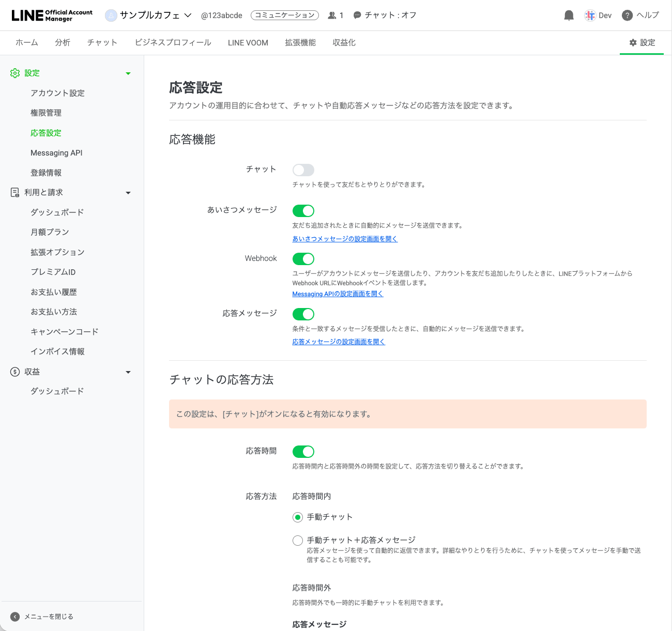Open the ビジネスプロフィール tab
Viewport: 672px width, 631px height.
pos(173,42)
